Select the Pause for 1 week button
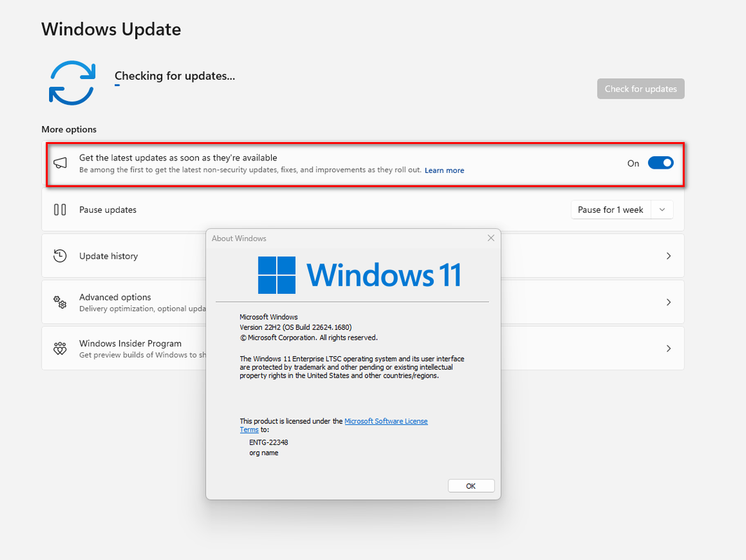This screenshot has width=746, height=560. [x=610, y=209]
